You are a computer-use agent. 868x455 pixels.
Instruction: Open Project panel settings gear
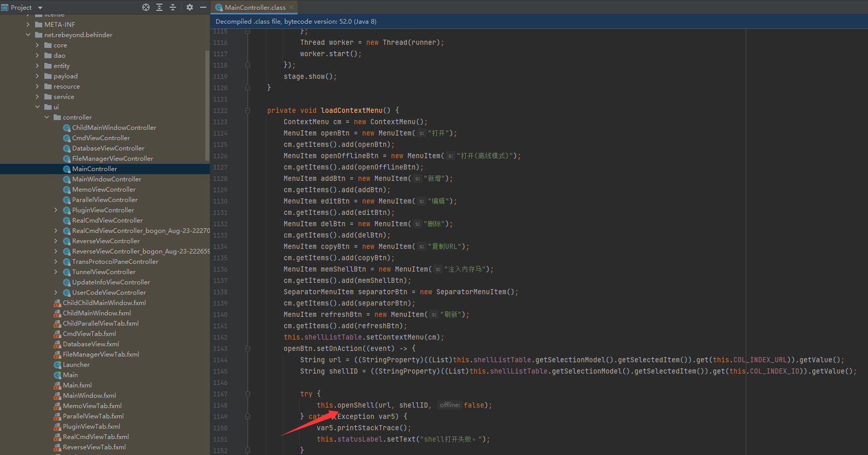coord(190,7)
